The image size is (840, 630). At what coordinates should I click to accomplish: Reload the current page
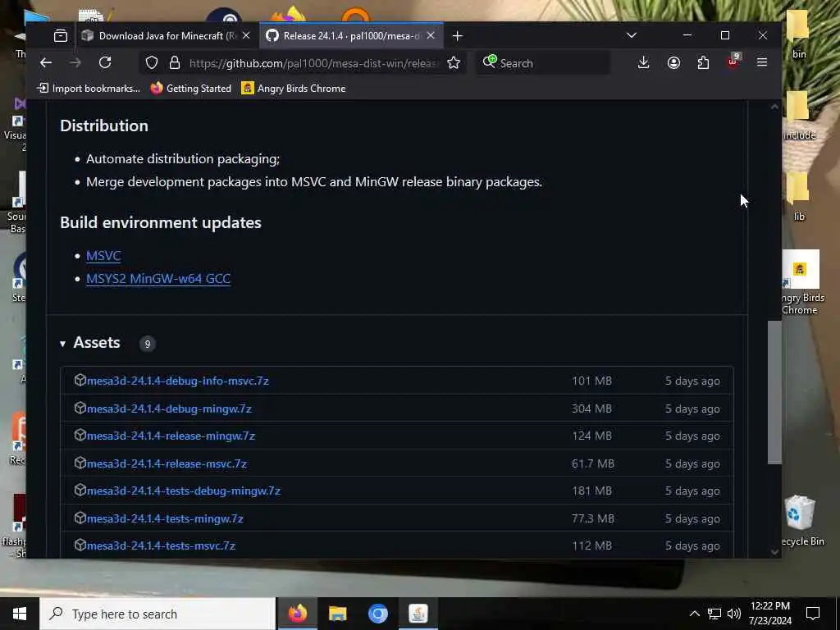click(x=105, y=62)
